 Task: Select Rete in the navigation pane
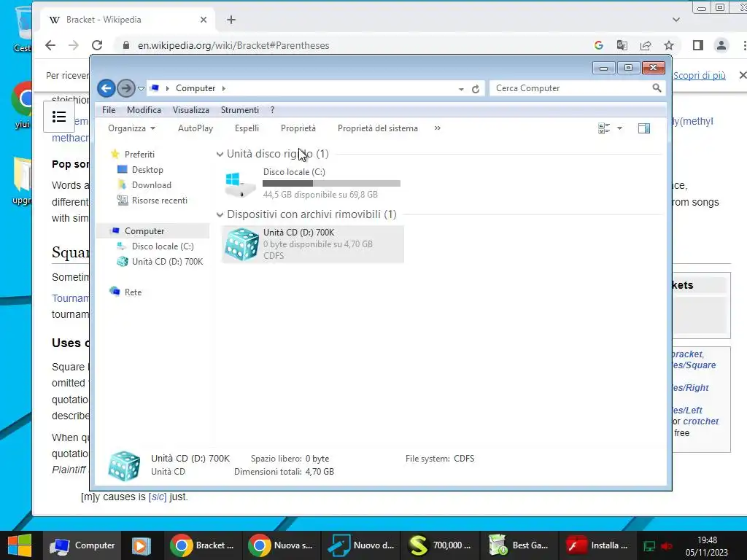pyautogui.click(x=133, y=292)
